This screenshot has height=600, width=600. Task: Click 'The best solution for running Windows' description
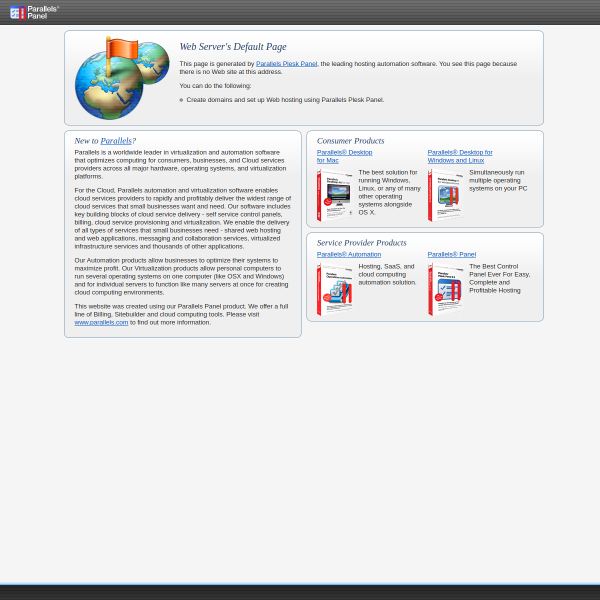click(x=389, y=192)
